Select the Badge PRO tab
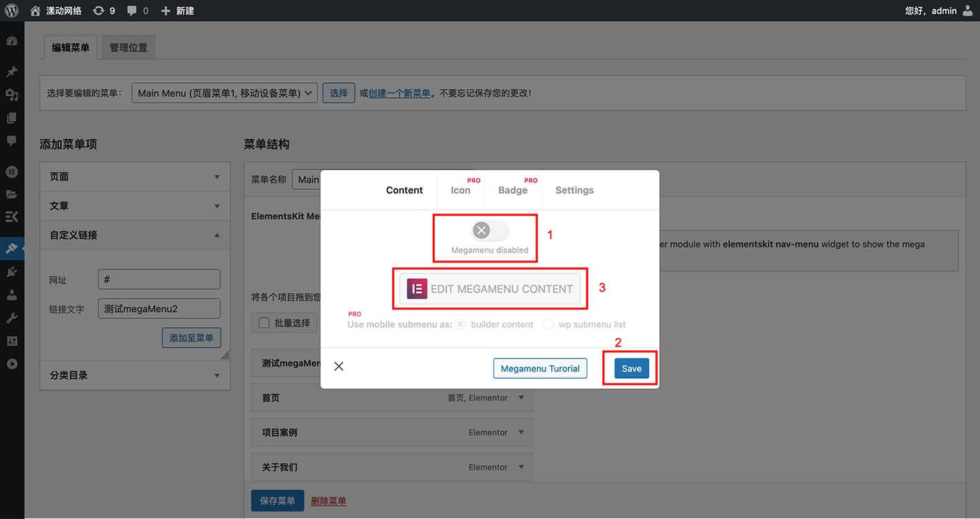 (513, 190)
